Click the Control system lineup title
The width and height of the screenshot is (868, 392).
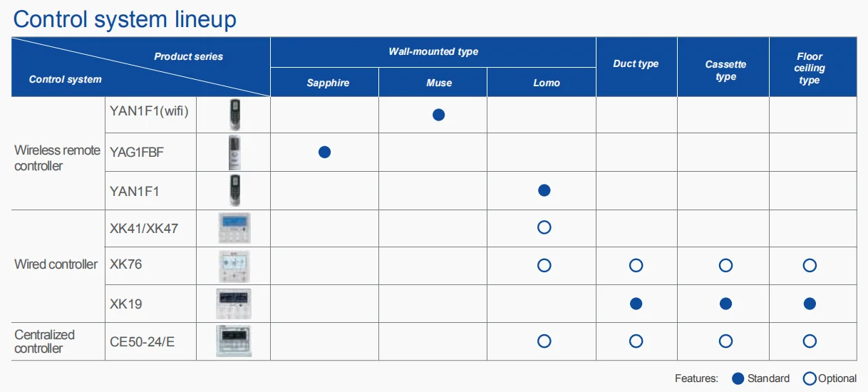(125, 19)
